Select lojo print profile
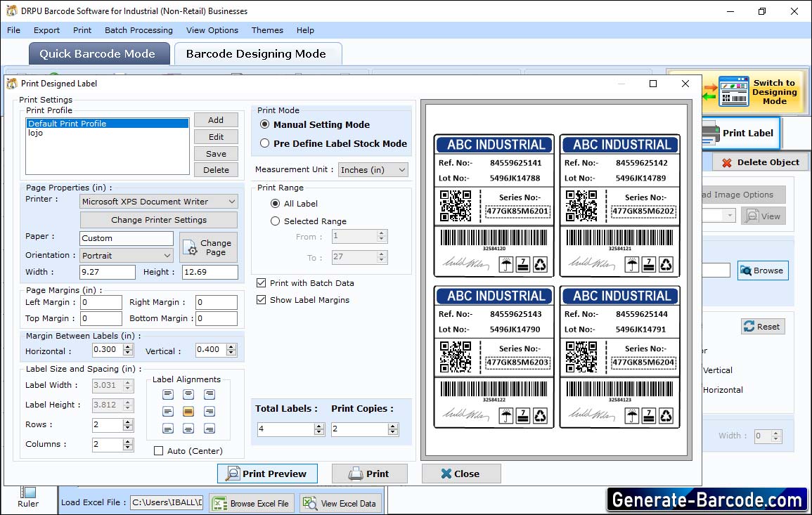Viewport: 812px width, 515px height. [x=36, y=133]
